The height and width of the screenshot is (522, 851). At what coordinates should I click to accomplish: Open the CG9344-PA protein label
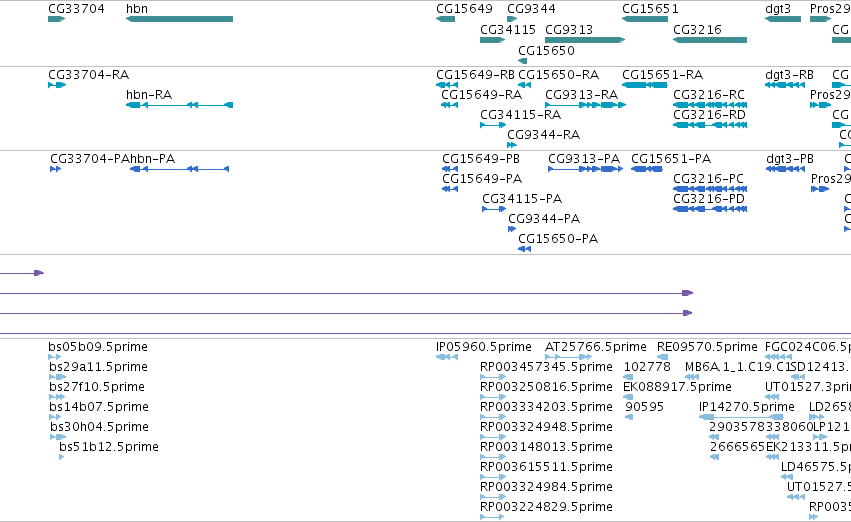point(544,219)
